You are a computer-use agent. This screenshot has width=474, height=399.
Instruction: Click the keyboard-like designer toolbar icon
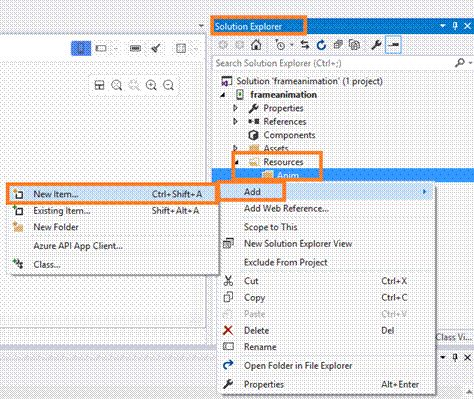coord(135,49)
